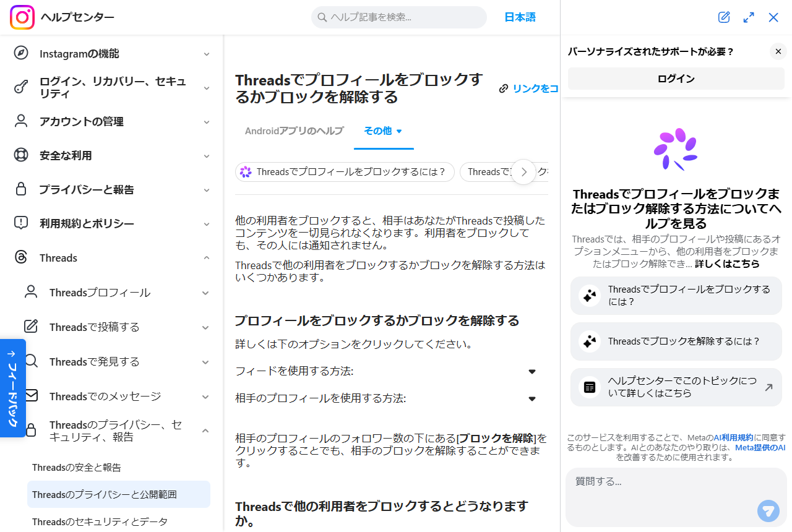Select the Androidアプリのヘルプ tab
The height and width of the screenshot is (532, 792).
click(294, 131)
